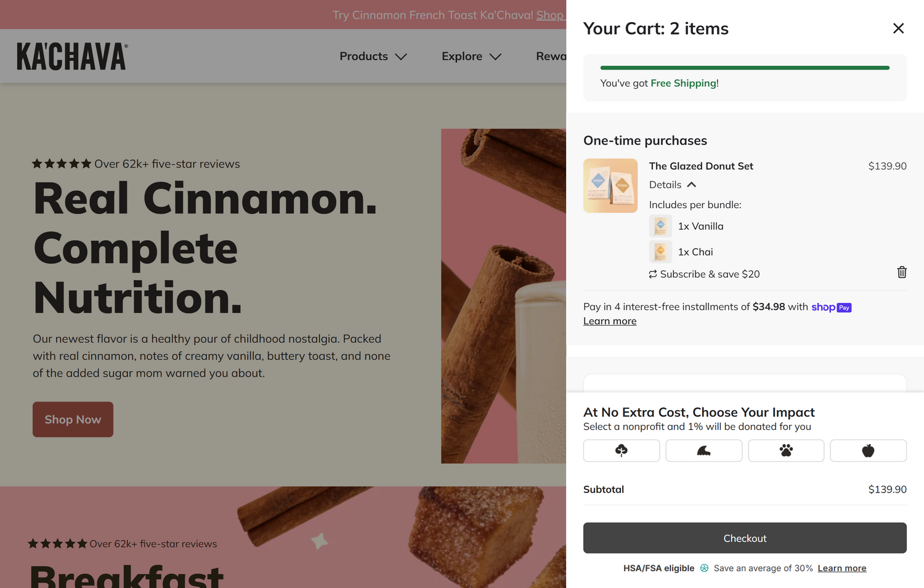
Task: Click the Ka'Chava logo
Action: (72, 56)
